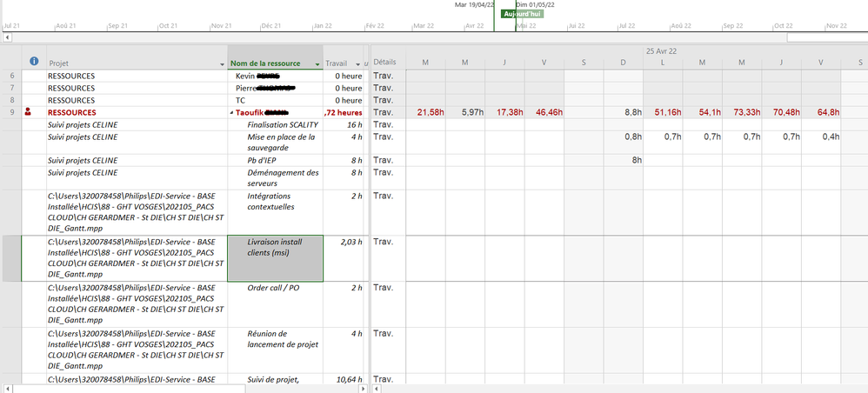This screenshot has width=868, height=393.
Task: Click the ,72 heures total work cell
Action: coord(344,112)
